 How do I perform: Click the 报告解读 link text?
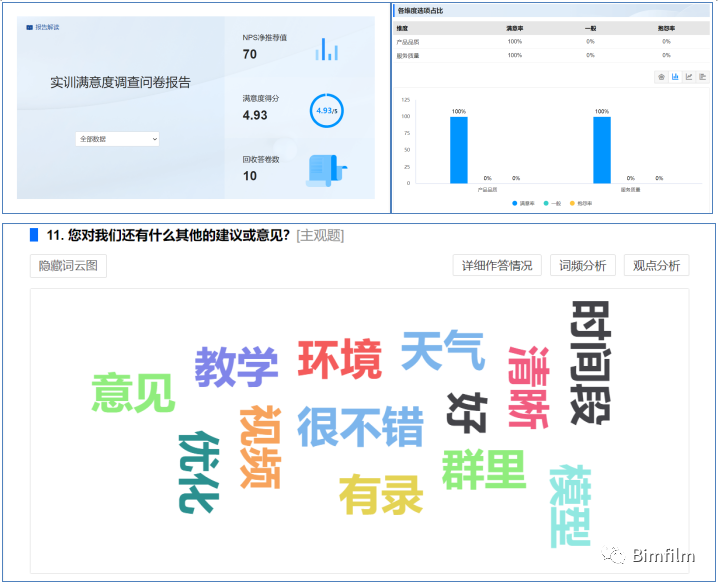coord(47,27)
